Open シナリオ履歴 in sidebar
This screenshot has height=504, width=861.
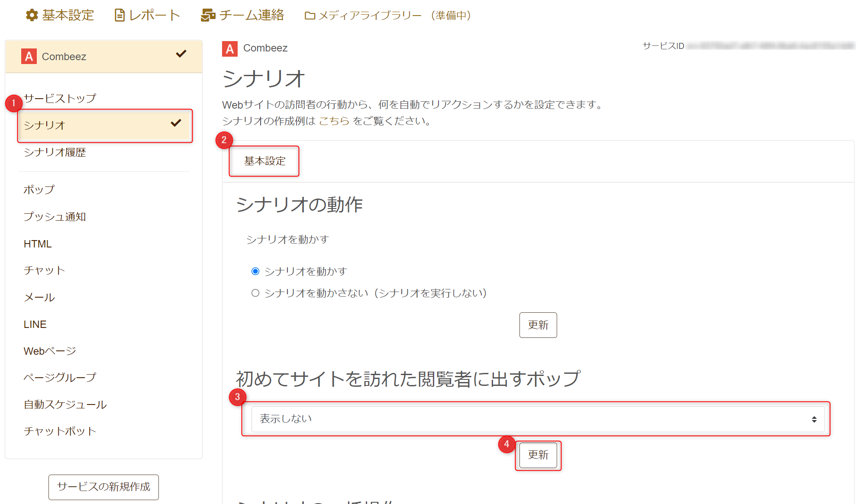click(55, 152)
